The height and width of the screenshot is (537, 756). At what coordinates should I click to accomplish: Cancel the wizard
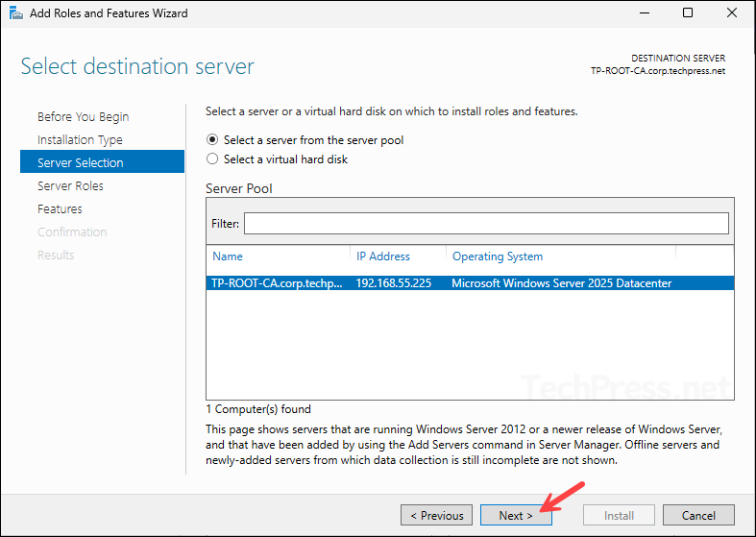click(x=698, y=515)
